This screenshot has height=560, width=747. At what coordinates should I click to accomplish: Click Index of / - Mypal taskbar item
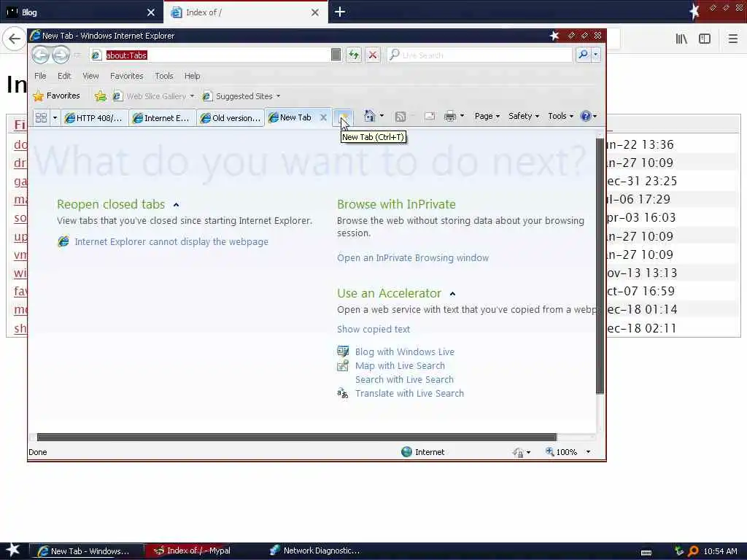point(193,551)
